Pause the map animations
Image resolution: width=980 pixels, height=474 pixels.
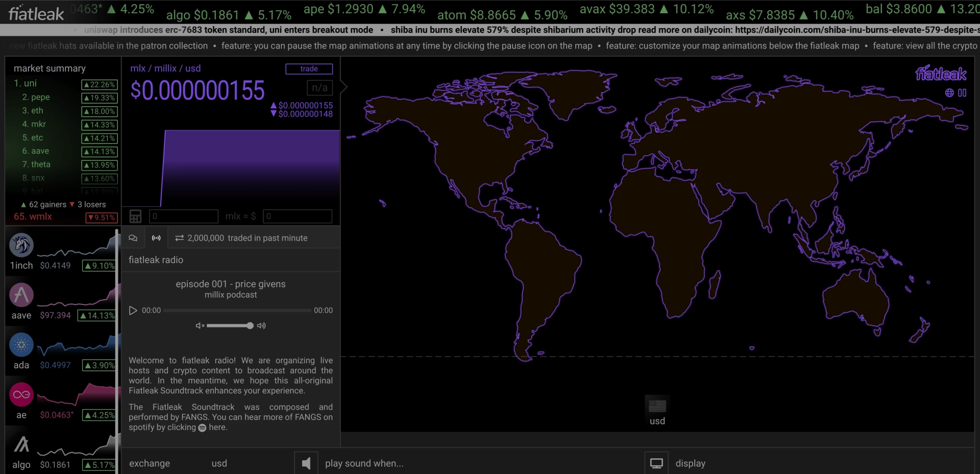pos(962,93)
